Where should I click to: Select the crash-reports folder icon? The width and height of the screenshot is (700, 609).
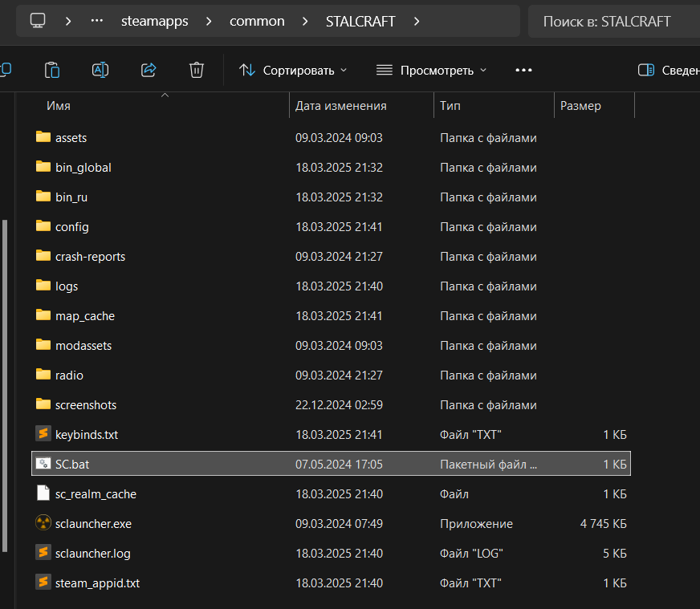click(x=43, y=255)
